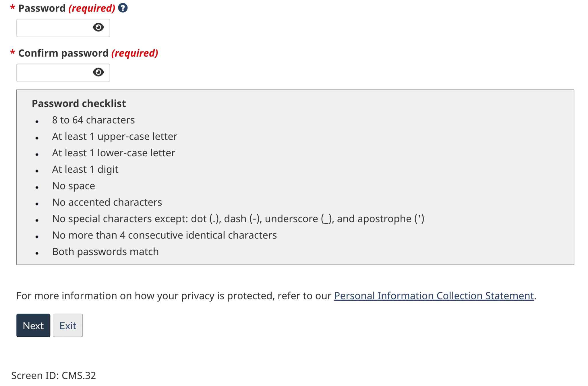The width and height of the screenshot is (588, 386).
Task: Click the eye icon beside the Password field
Action: (98, 27)
